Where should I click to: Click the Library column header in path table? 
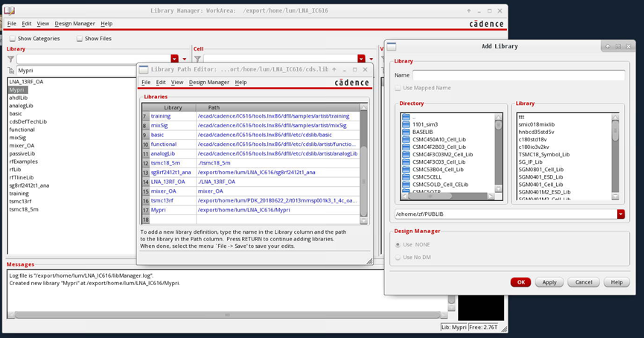pyautogui.click(x=173, y=108)
